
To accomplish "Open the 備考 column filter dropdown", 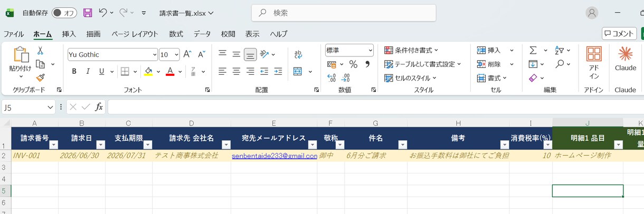I will point(505,144).
